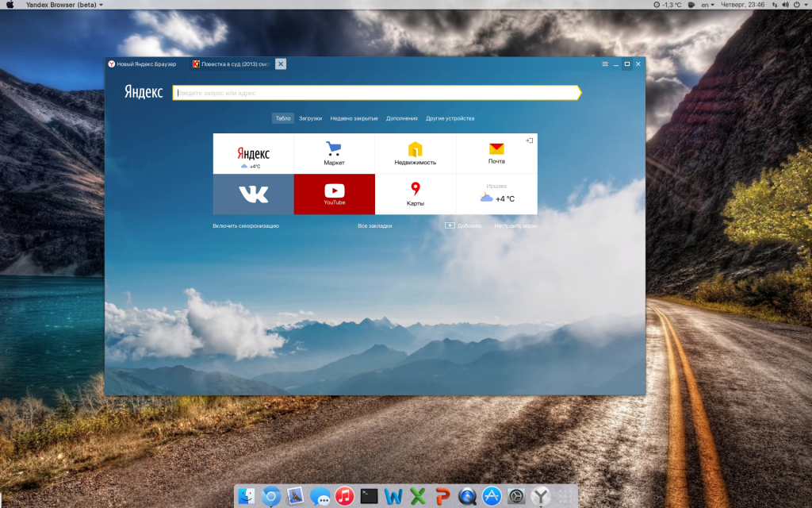This screenshot has height=508, width=812.
Task: Open the Все закладки link
Action: point(375,226)
